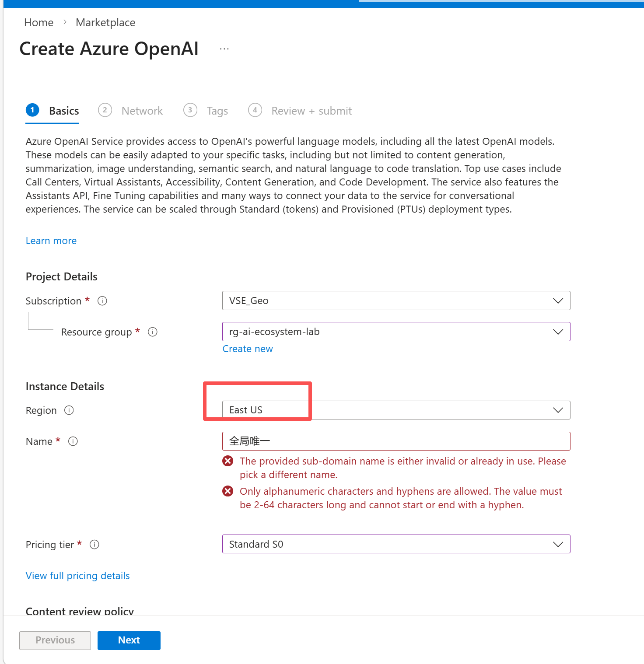Screen dimensions: 644x664
Task: Click Create new resource group link
Action: 248,349
